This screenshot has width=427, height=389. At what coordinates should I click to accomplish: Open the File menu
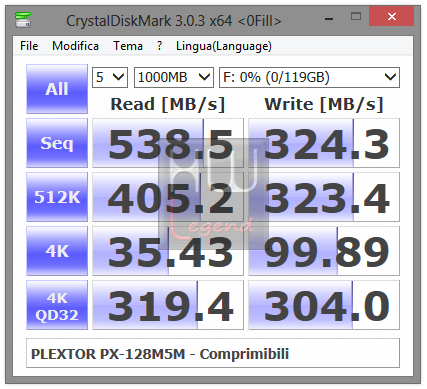click(29, 46)
